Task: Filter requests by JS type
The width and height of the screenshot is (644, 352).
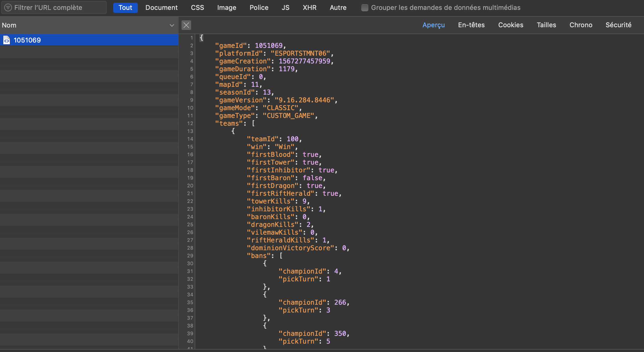Action: point(285,8)
